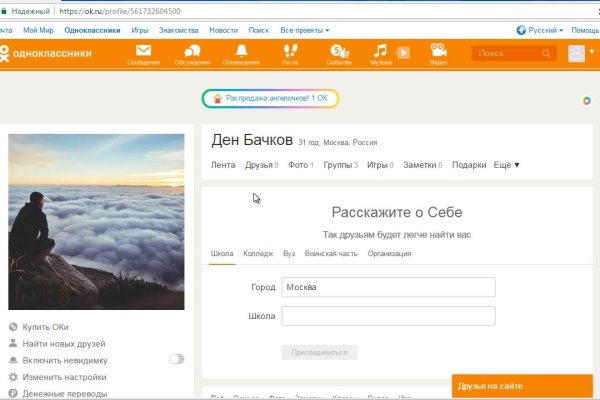The height and width of the screenshot is (400, 600).
Task: Open the Обсуждения discussions icon
Action: pyautogui.click(x=191, y=52)
